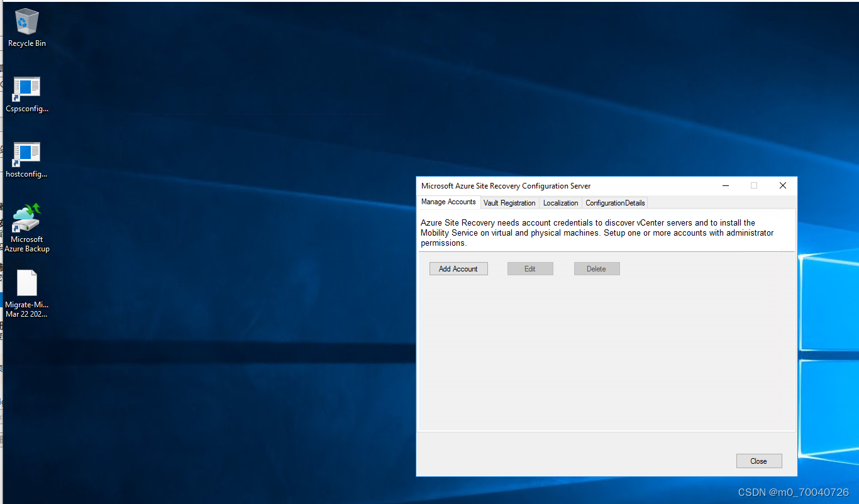
Task: Minimize the Configuration Server window
Action: [x=726, y=186]
